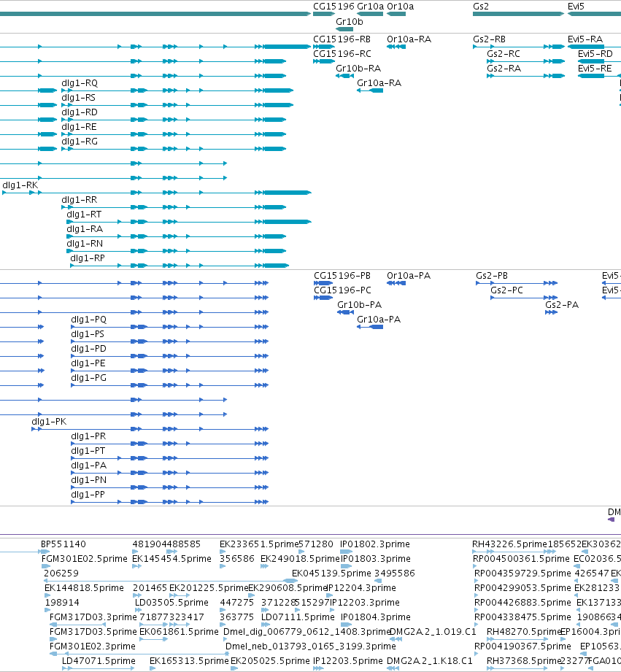Click the dlg1-RN transcript label
Screen dimensions: 621x672
tap(85, 244)
